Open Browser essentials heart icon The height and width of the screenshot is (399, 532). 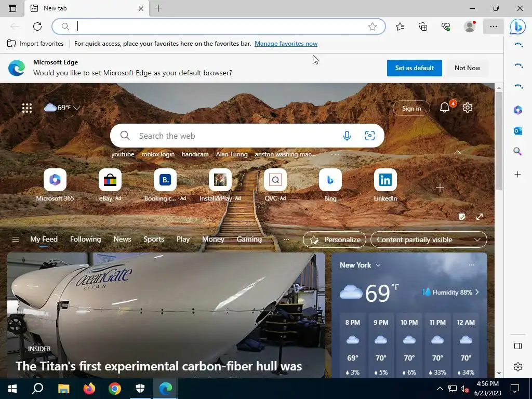[446, 26]
